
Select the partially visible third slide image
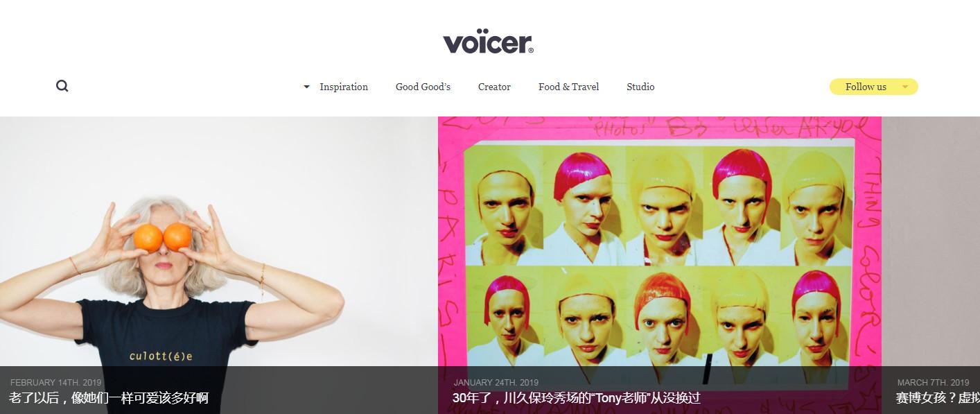pos(931,241)
